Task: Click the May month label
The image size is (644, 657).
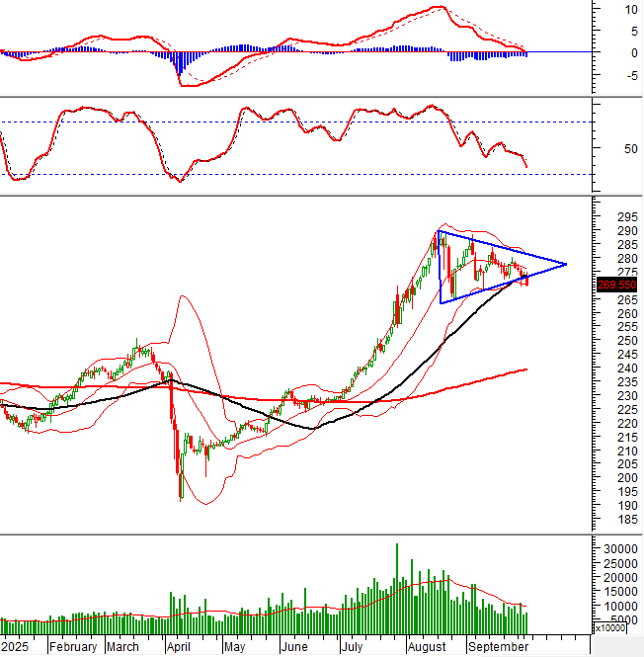Action: pyautogui.click(x=233, y=647)
